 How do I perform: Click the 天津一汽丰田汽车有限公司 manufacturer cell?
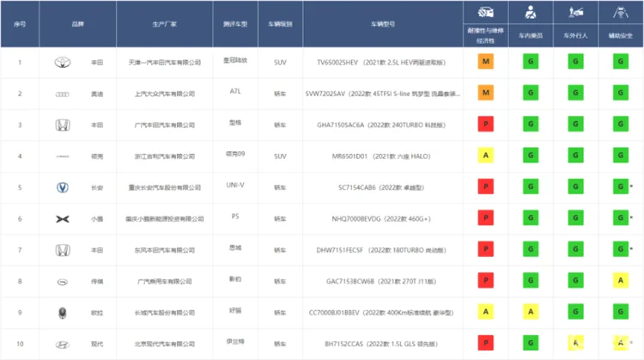click(164, 63)
